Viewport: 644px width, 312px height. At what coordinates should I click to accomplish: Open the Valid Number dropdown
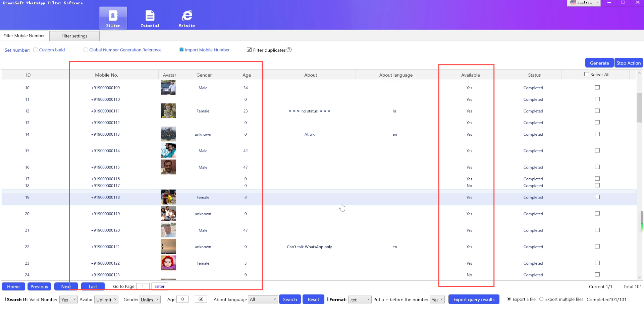pyautogui.click(x=68, y=299)
